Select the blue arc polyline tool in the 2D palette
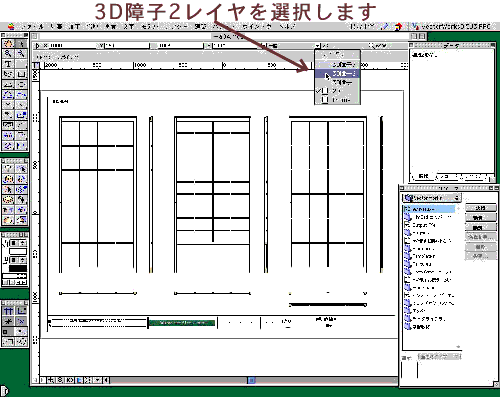500x397 pixels. point(21,95)
